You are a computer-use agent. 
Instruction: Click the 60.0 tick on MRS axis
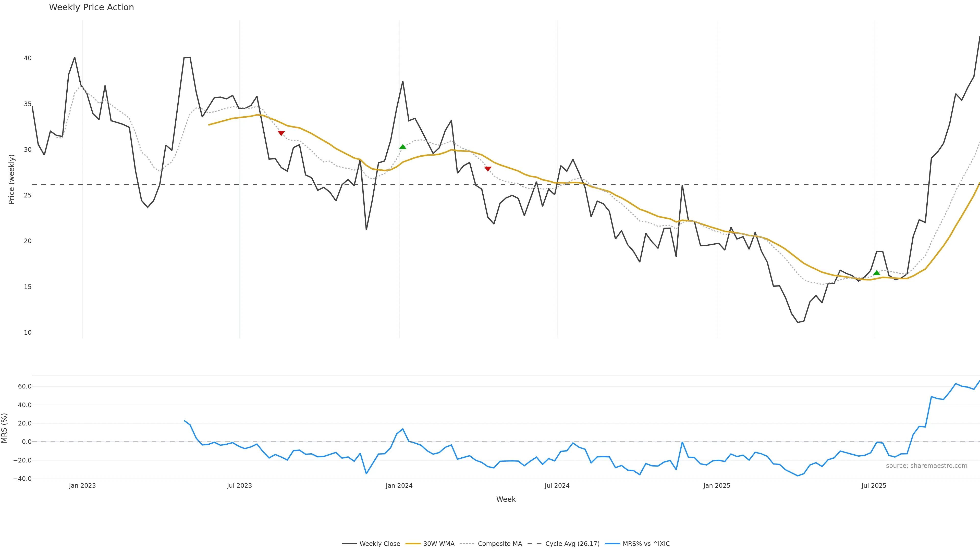24,386
